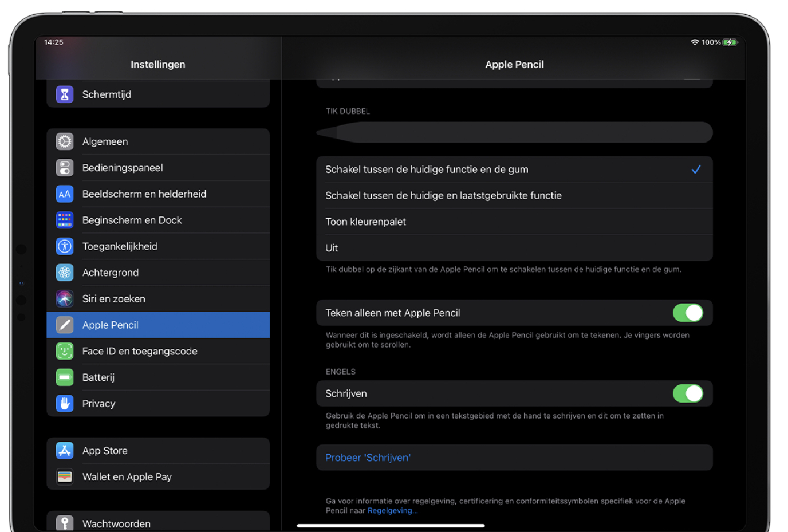Tap the Face ID icon
Viewport: 788px width, 532px height.
tap(65, 351)
